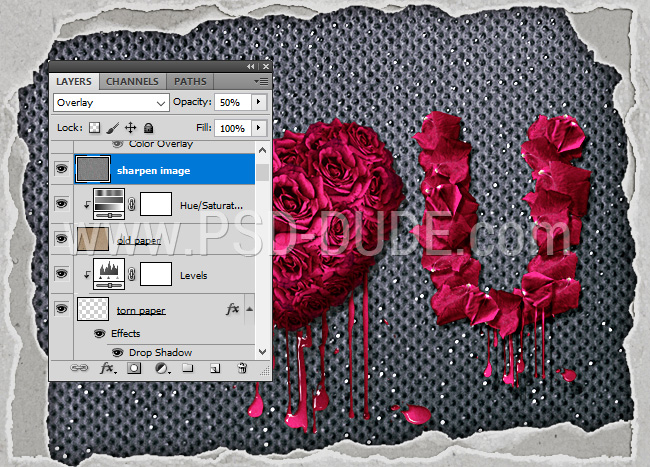Create a new group folder
The width and height of the screenshot is (650, 467).
188,368
